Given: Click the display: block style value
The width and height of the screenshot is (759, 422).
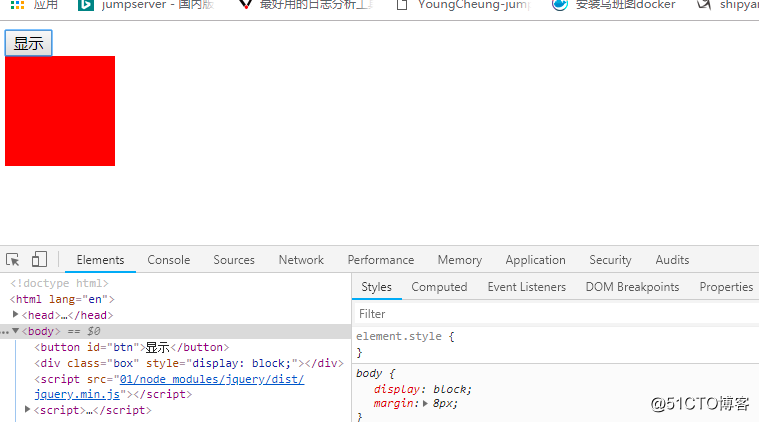Looking at the screenshot, I should [452, 389].
